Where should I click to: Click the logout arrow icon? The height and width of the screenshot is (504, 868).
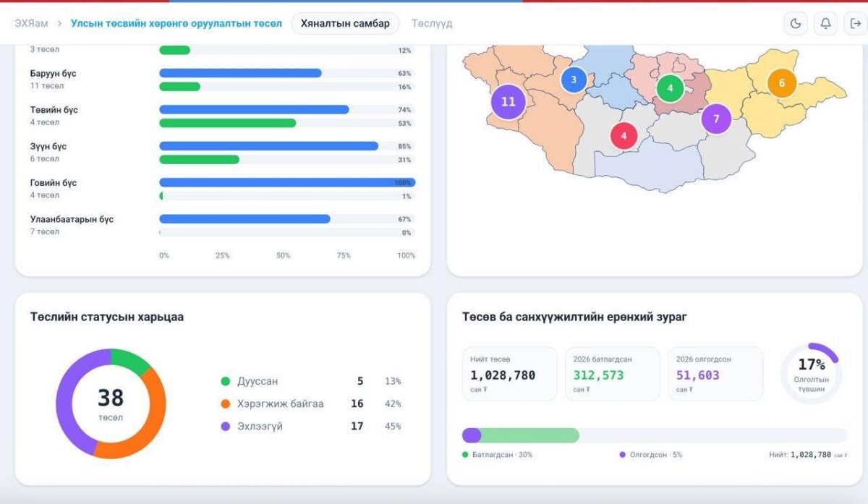pyautogui.click(x=856, y=23)
